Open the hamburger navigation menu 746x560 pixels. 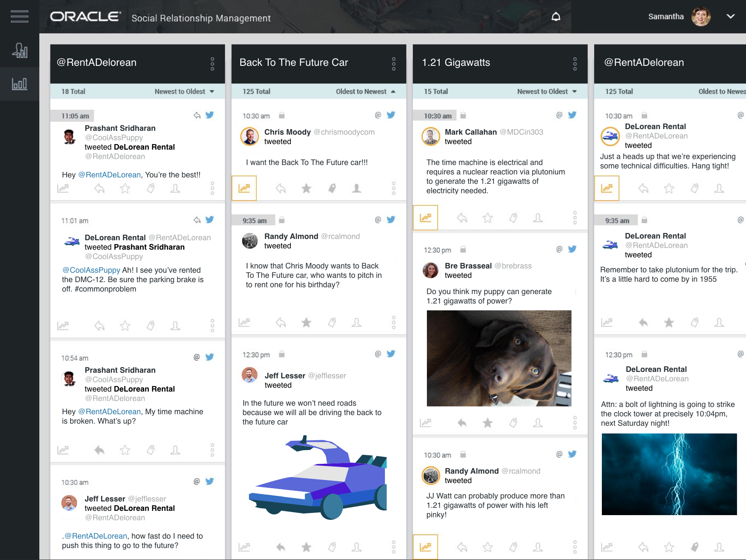click(x=20, y=16)
